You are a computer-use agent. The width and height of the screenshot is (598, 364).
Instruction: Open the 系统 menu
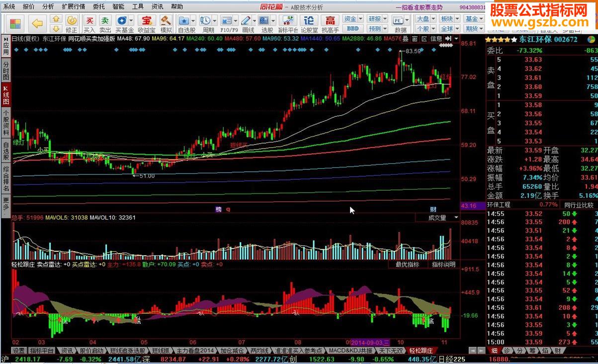point(9,6)
